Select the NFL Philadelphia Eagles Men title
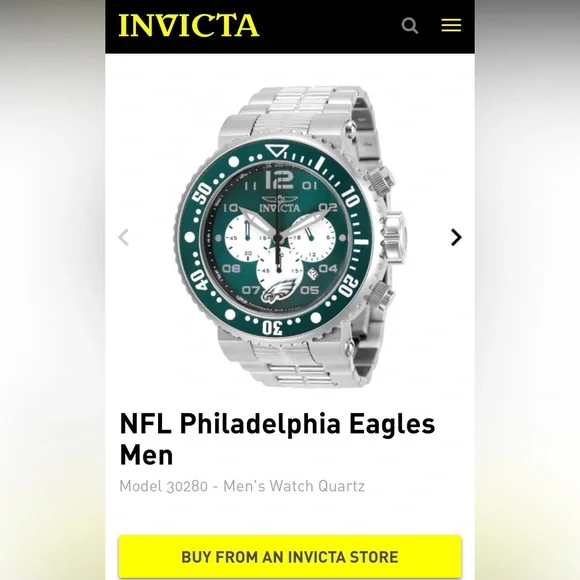 coord(277,439)
